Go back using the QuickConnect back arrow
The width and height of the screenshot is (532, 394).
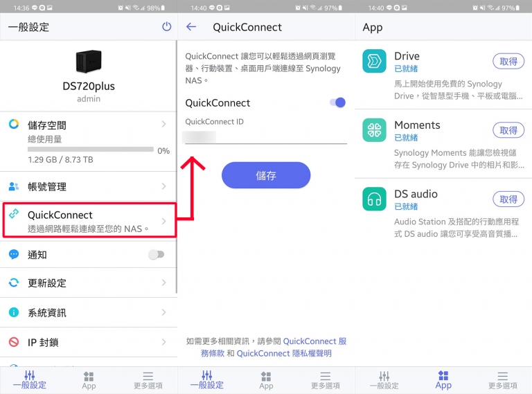[191, 26]
